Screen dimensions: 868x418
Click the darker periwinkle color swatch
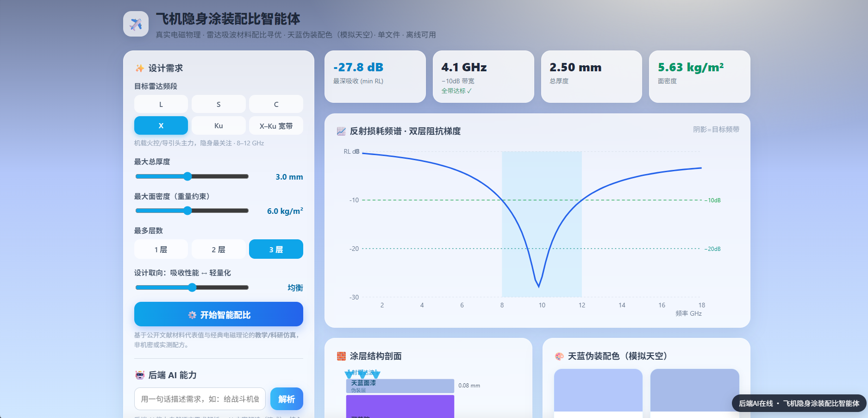[x=694, y=390]
